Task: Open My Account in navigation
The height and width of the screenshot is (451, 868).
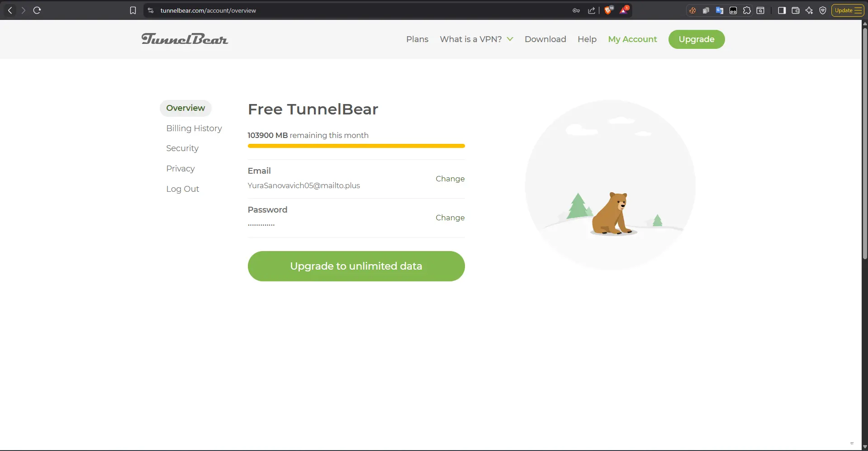Action: click(632, 39)
